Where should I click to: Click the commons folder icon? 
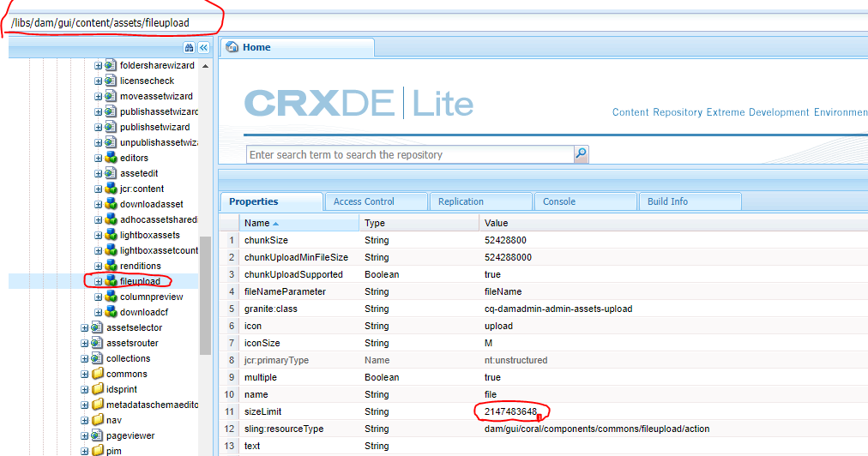coord(98,374)
